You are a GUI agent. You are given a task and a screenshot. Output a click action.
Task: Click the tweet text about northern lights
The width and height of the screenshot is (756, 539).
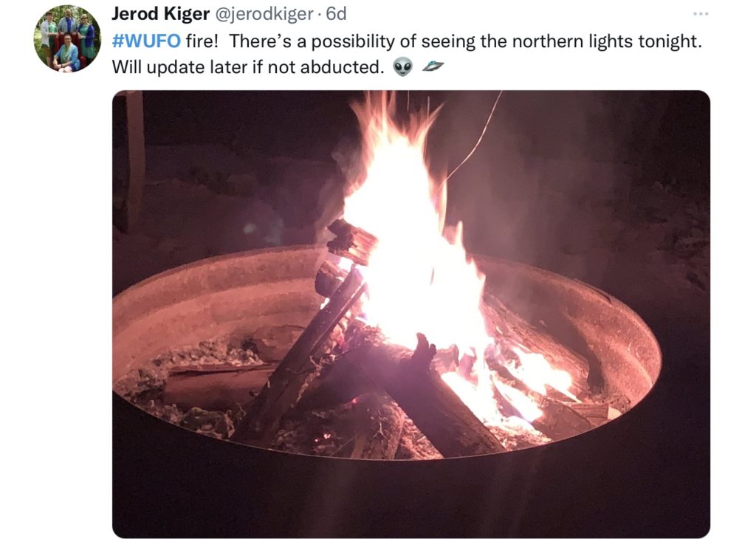point(407,53)
